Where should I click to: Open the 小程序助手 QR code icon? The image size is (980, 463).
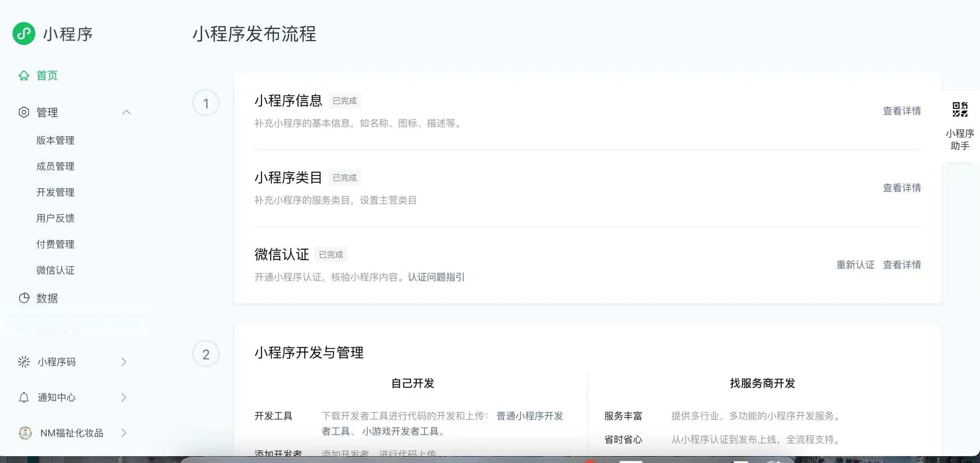(959, 109)
